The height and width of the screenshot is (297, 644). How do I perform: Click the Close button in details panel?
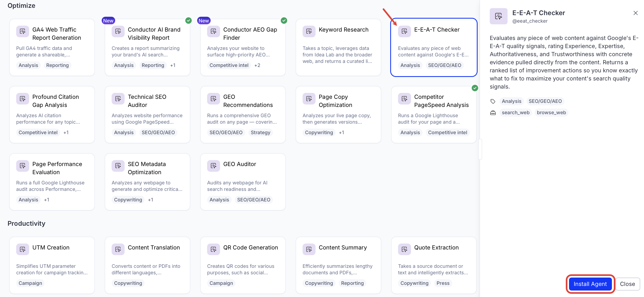pyautogui.click(x=627, y=284)
